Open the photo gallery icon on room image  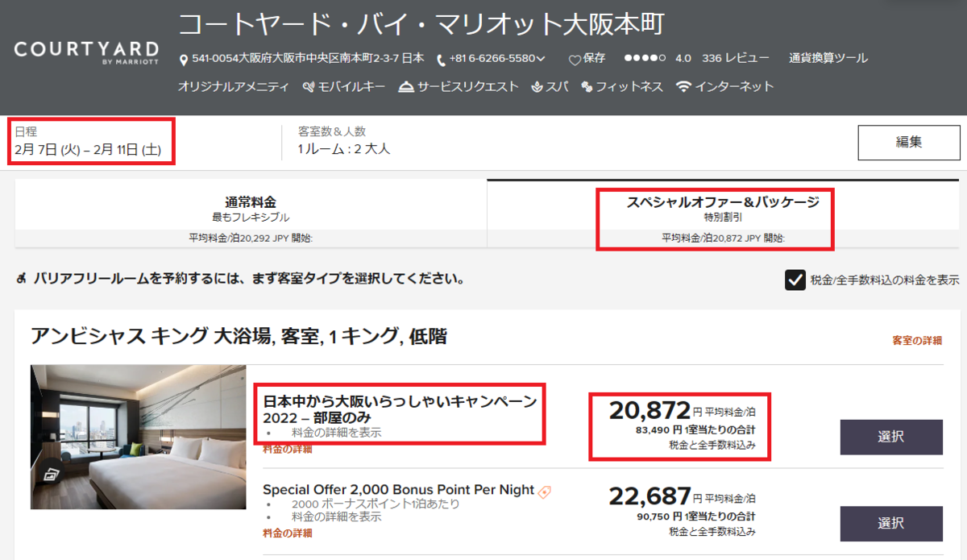(50, 475)
